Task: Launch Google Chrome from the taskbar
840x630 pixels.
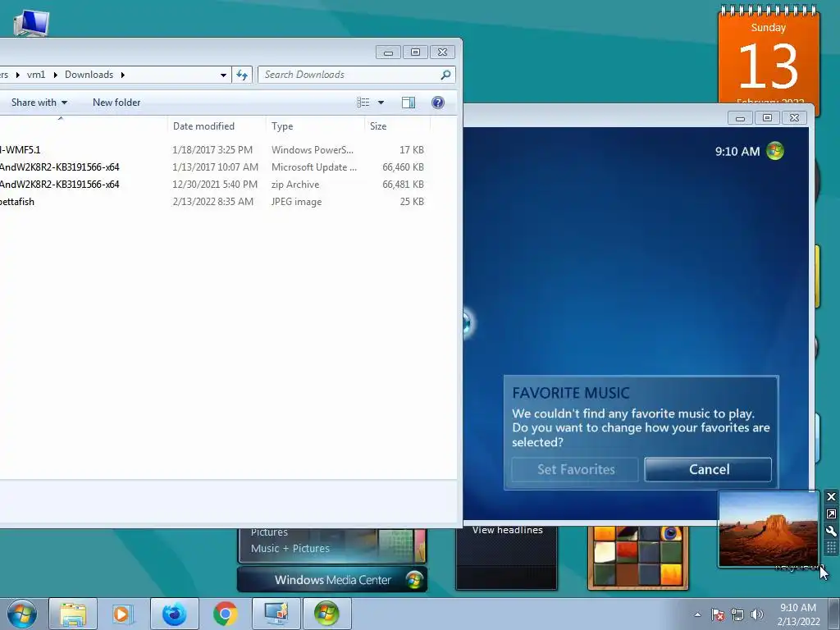Action: 226,614
